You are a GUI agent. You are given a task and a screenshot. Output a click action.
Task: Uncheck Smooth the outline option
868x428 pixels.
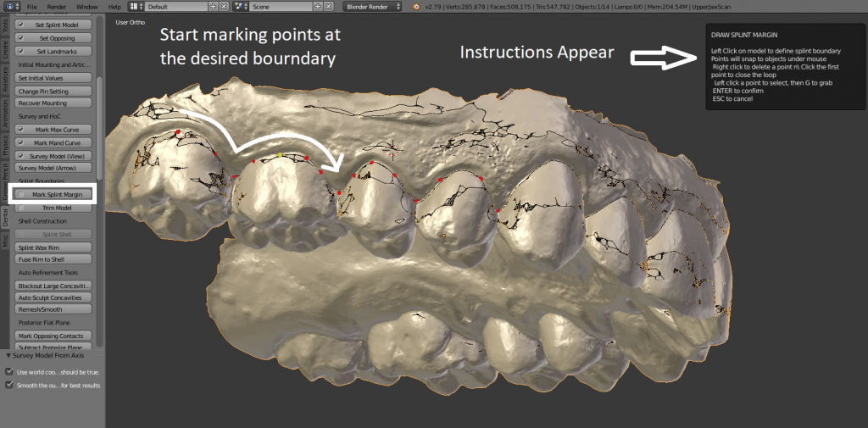(x=8, y=385)
